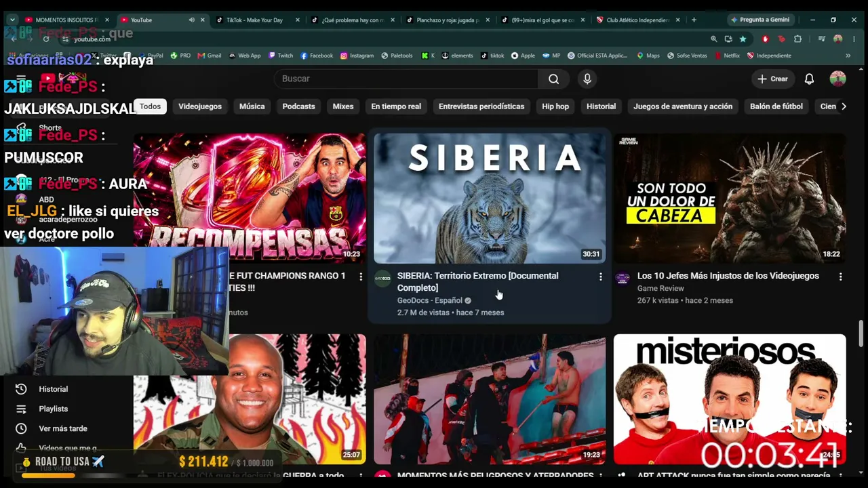Open the SIBERIA: Territorio Extremo video title
The width and height of the screenshot is (868, 488).
click(x=478, y=282)
